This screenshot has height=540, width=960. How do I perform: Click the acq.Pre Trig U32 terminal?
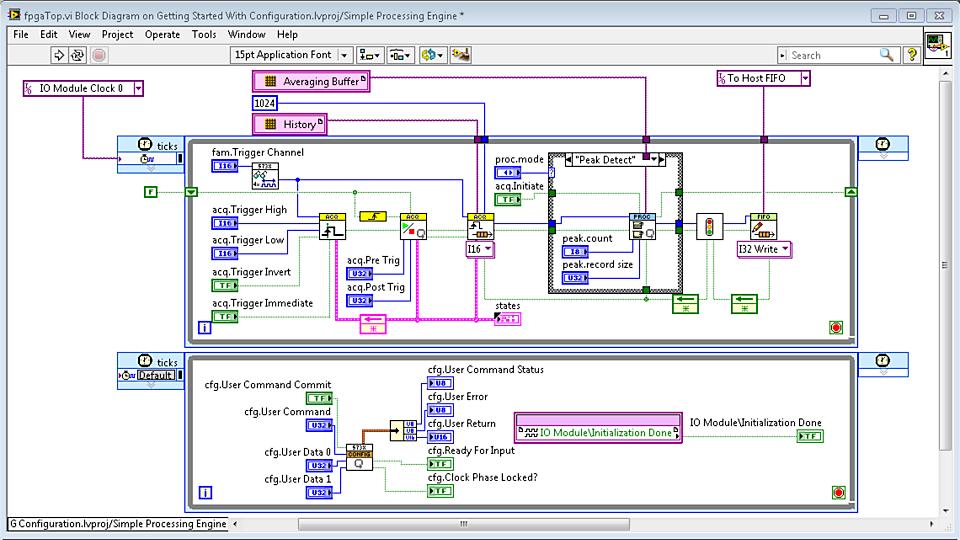[x=359, y=274]
